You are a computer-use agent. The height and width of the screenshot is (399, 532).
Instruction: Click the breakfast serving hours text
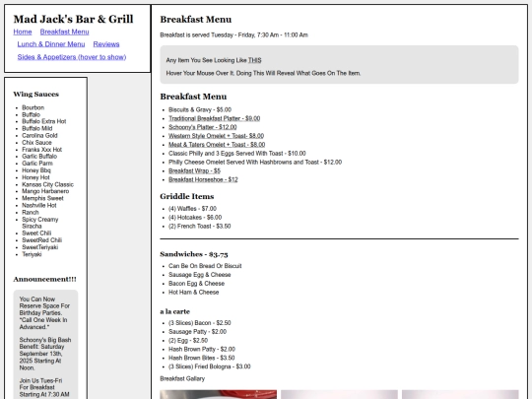(233, 34)
